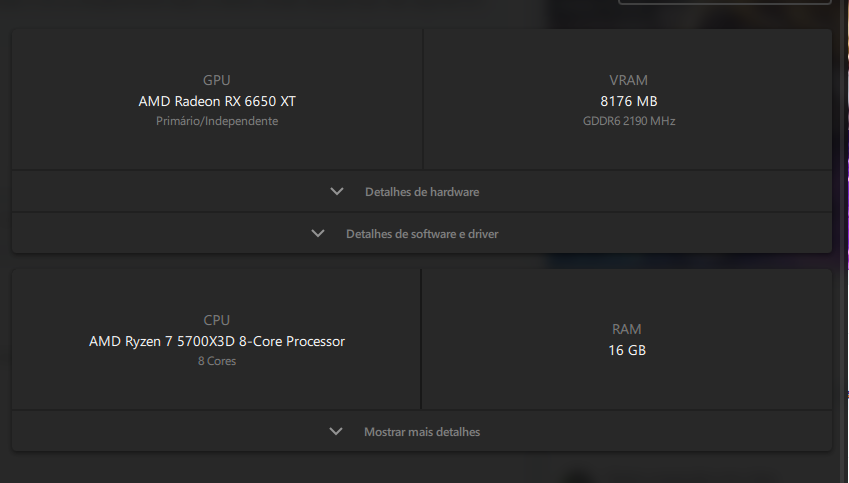Expand Detalhes de software e driver
Image resolution: width=849 pixels, height=483 pixels.
click(422, 233)
